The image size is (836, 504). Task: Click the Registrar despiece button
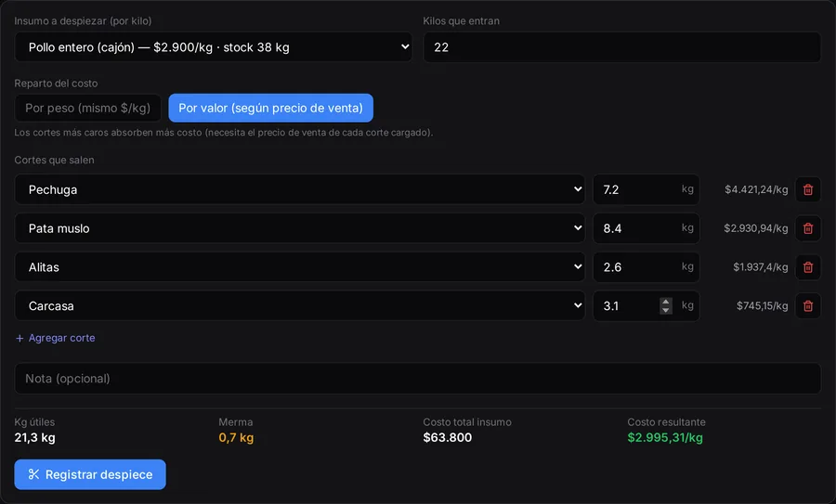tap(90, 474)
